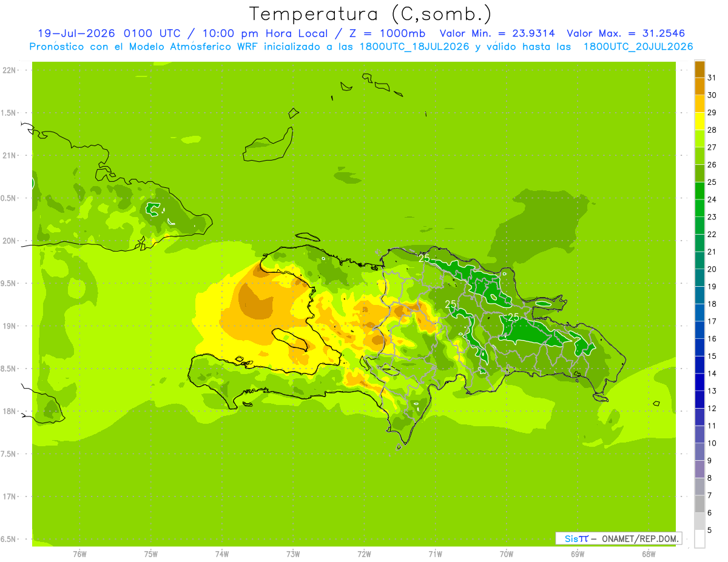Pick the purple colorbar swatch between 9 and 10

(x=699, y=452)
